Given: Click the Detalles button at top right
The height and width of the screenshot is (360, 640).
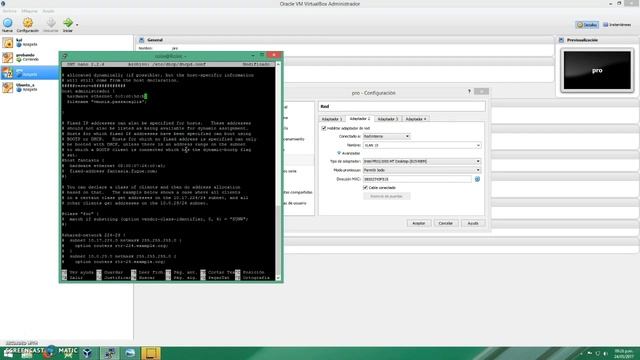Looking at the screenshot, I should 587,25.
